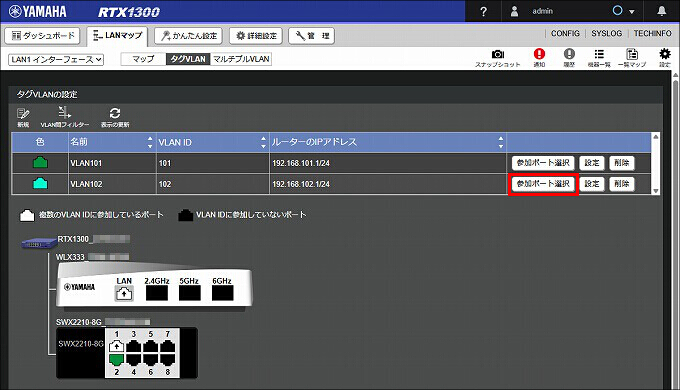Open the SYSLOG link
680x390 pixels.
[x=606, y=33]
